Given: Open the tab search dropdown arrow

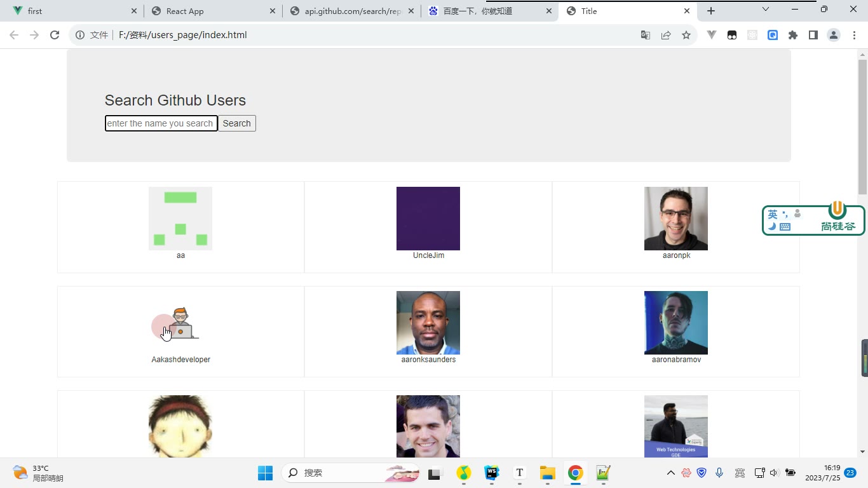Looking at the screenshot, I should click(766, 10).
